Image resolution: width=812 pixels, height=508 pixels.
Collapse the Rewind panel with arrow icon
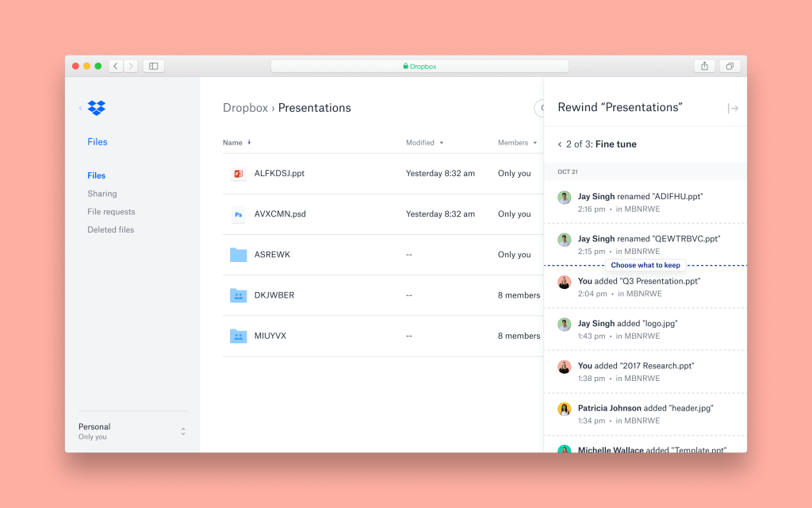pos(733,108)
